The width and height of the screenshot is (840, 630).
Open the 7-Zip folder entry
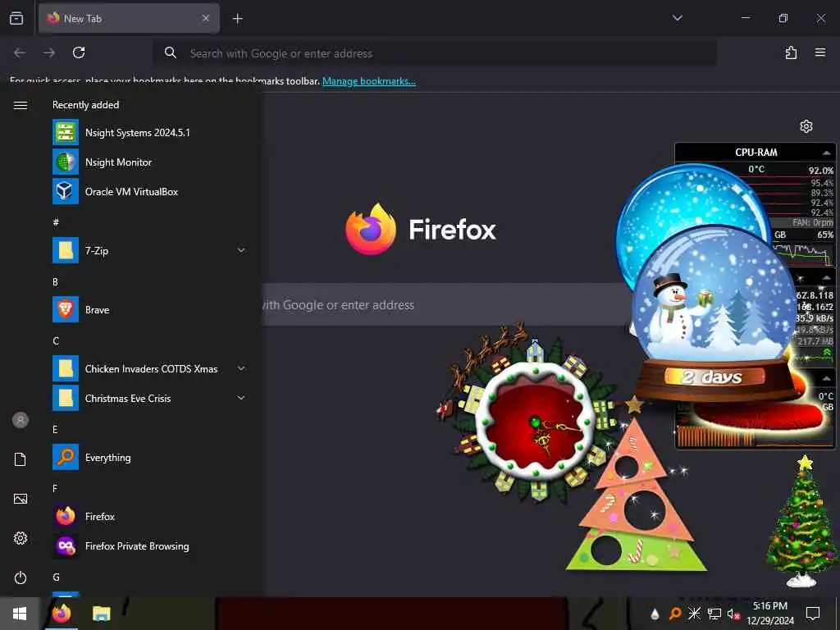click(x=148, y=250)
